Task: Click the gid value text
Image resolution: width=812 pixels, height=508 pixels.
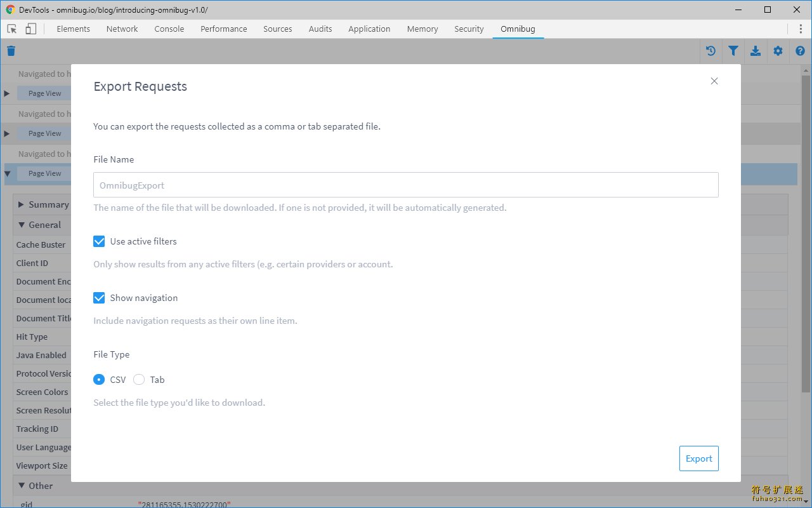Action: (184, 504)
